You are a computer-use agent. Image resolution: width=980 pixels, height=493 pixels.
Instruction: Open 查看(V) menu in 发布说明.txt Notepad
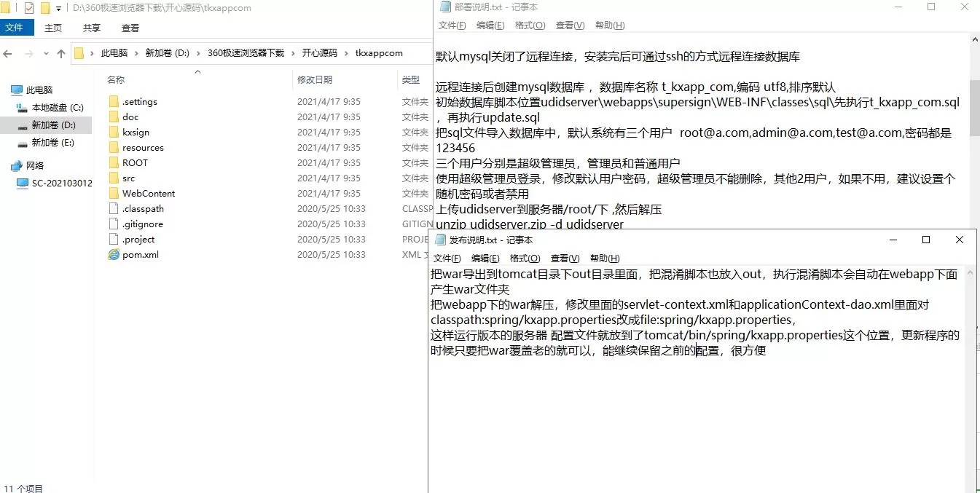[565, 259]
